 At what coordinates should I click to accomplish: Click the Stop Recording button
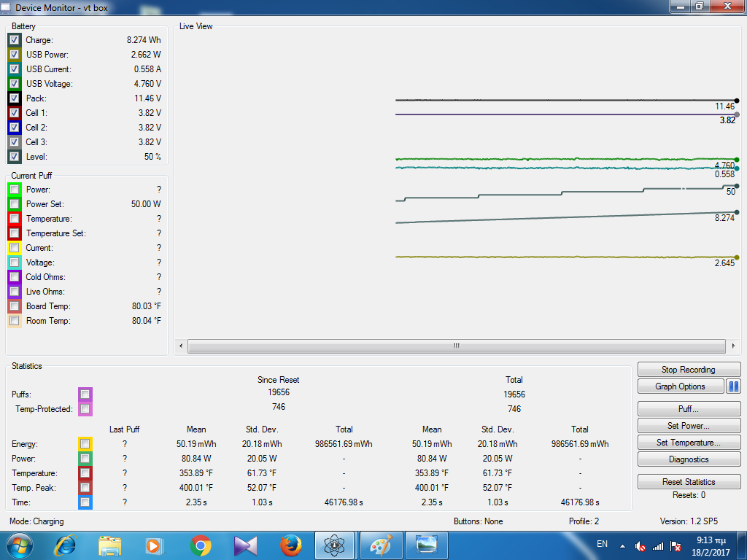(x=689, y=370)
